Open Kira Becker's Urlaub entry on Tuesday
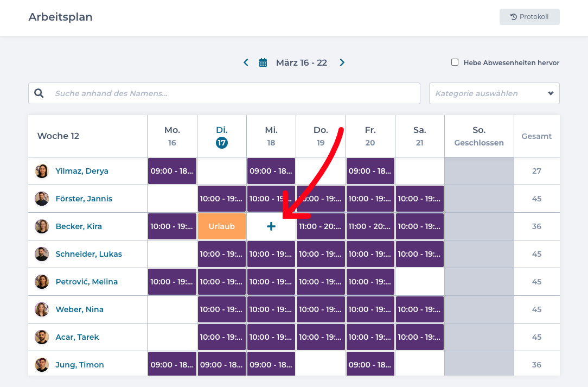Image resolution: width=588 pixels, height=387 pixels. pyautogui.click(x=222, y=226)
